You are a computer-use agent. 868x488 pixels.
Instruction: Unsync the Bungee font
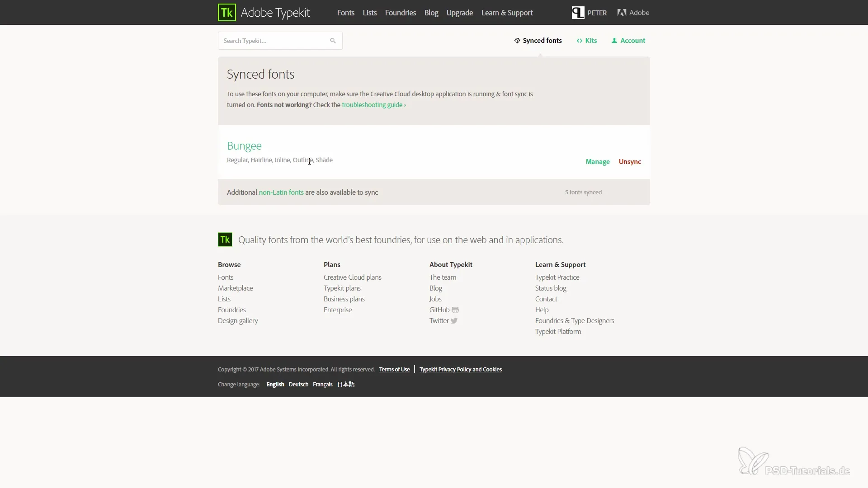coord(630,162)
